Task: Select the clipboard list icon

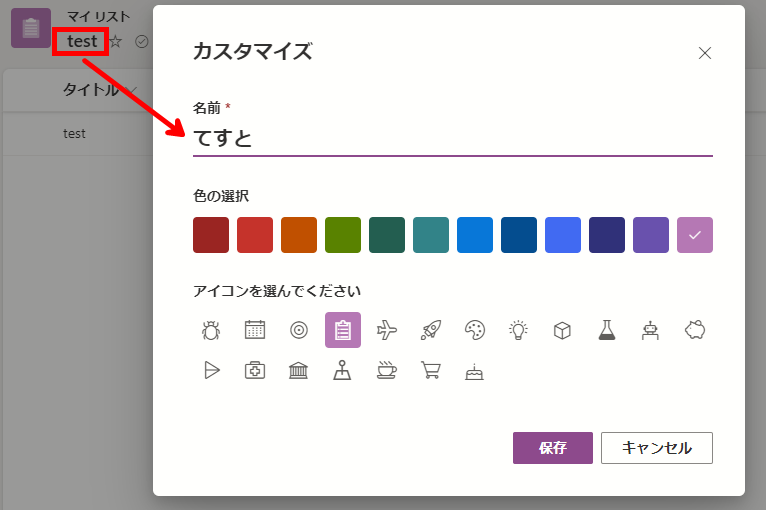Action: coord(343,330)
